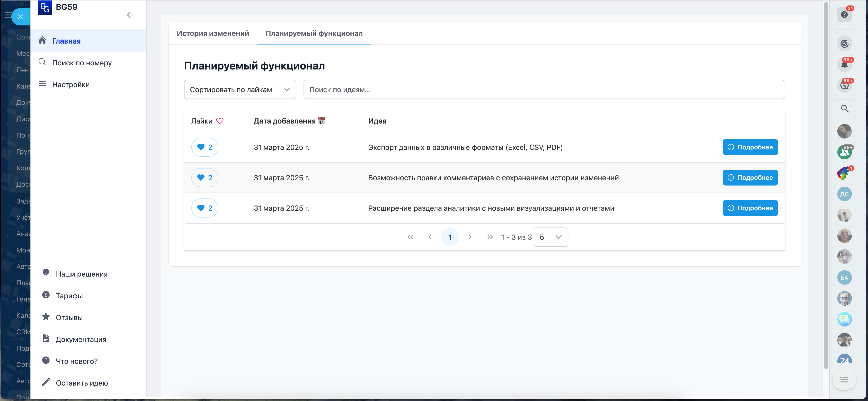The height and width of the screenshot is (401, 868).
Task: Open notifications bell icon
Action: point(844,64)
